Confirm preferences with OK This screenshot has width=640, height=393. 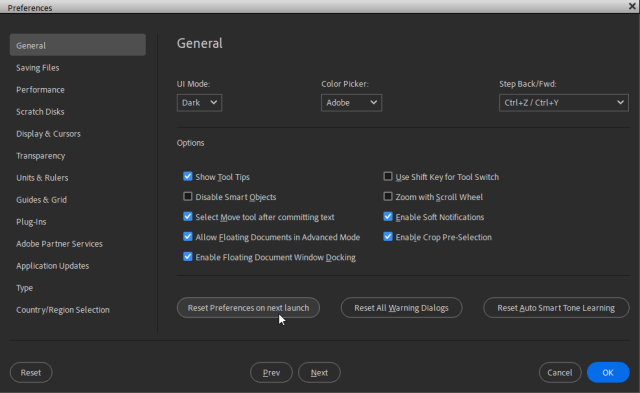pyautogui.click(x=608, y=373)
